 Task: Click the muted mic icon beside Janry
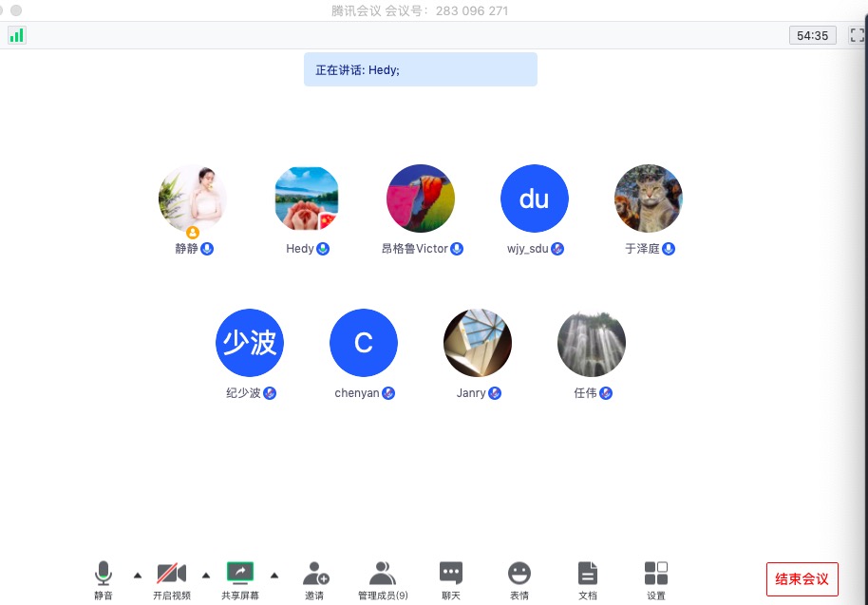[x=495, y=393]
